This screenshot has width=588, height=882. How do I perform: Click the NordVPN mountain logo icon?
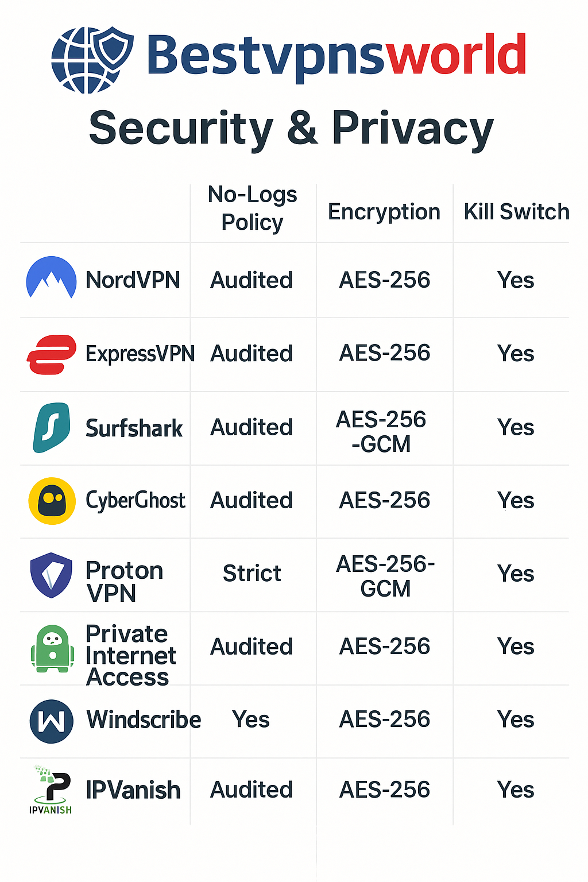tap(52, 278)
